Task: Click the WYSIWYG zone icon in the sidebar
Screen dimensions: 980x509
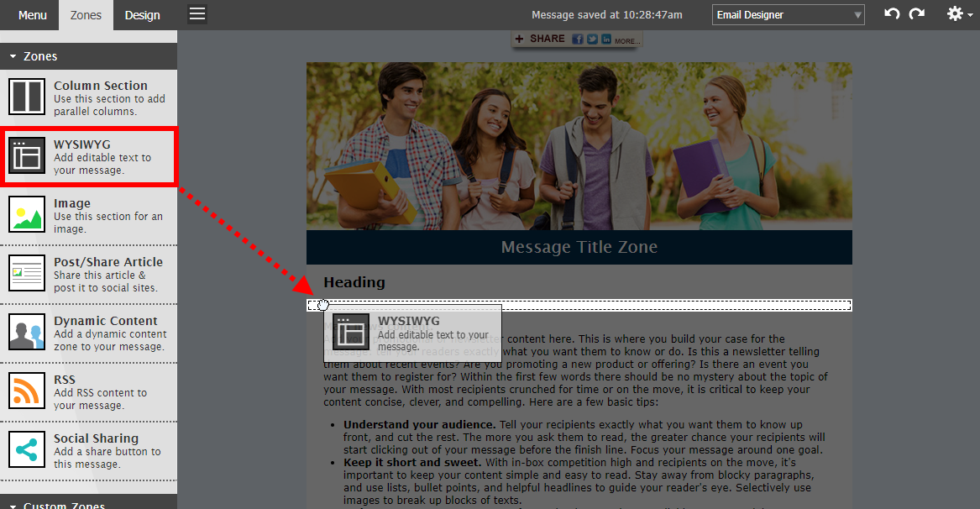Action: pyautogui.click(x=28, y=155)
